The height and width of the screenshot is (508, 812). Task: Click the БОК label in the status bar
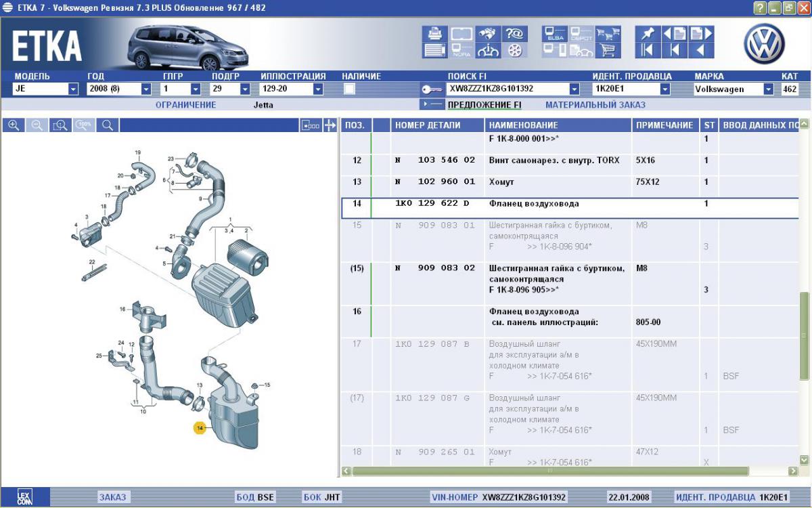point(312,497)
